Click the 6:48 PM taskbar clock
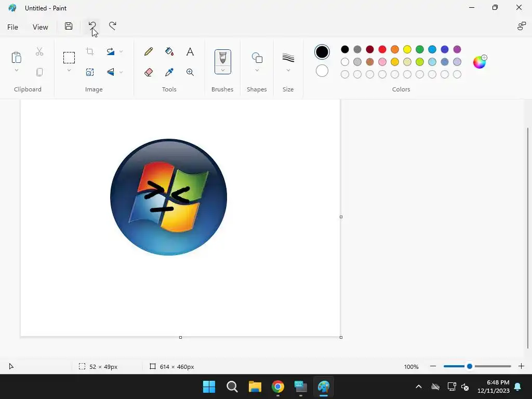 tap(498, 382)
